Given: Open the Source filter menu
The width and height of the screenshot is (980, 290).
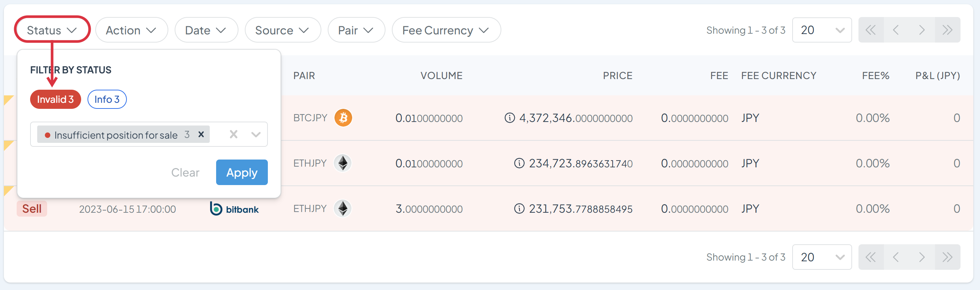Looking at the screenshot, I should click(282, 30).
